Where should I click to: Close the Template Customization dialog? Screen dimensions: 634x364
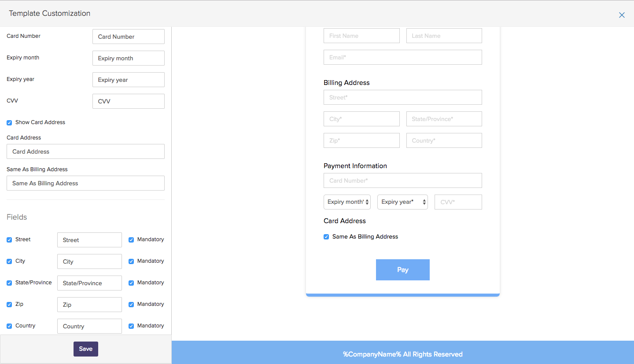pos(622,15)
